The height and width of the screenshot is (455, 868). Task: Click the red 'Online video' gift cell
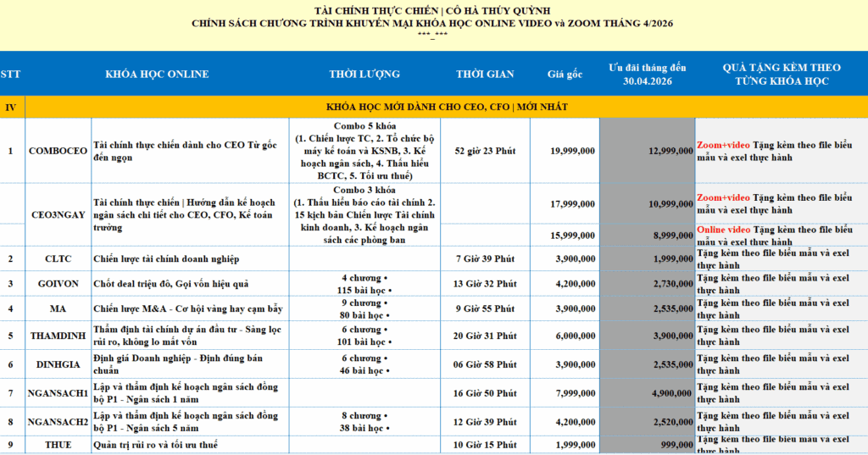click(781, 235)
